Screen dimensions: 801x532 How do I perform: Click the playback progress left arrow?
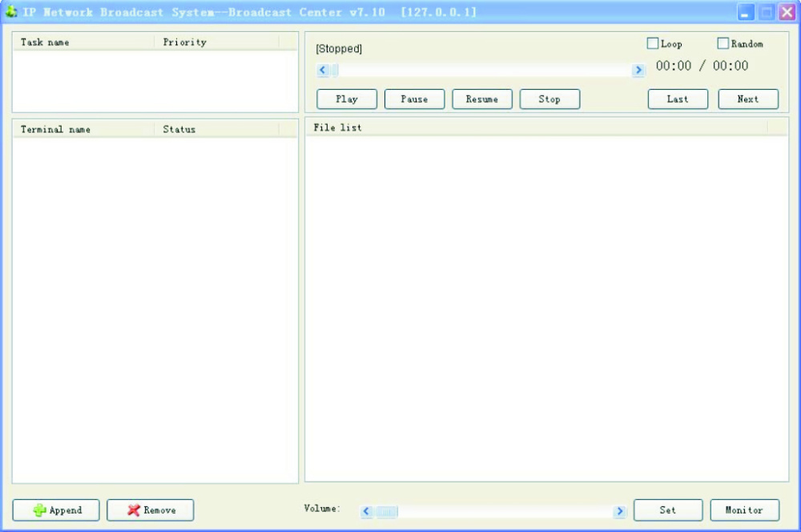coord(323,71)
